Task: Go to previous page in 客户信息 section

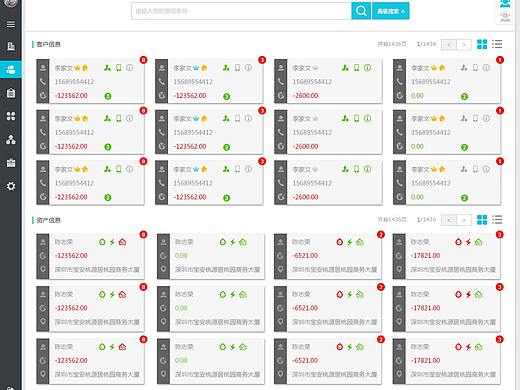Action: tap(449, 44)
